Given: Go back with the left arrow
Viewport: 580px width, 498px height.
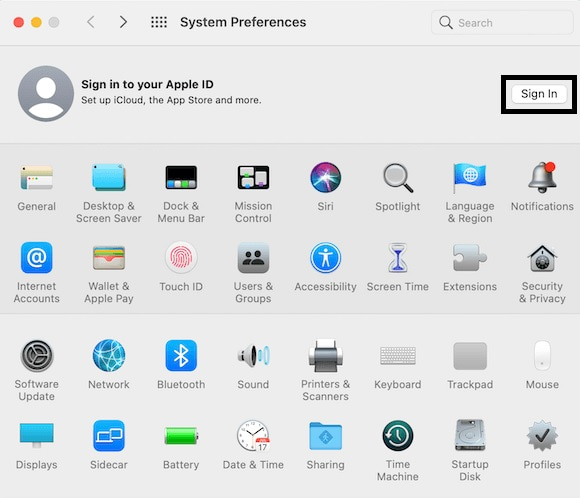Looking at the screenshot, I should 91,22.
